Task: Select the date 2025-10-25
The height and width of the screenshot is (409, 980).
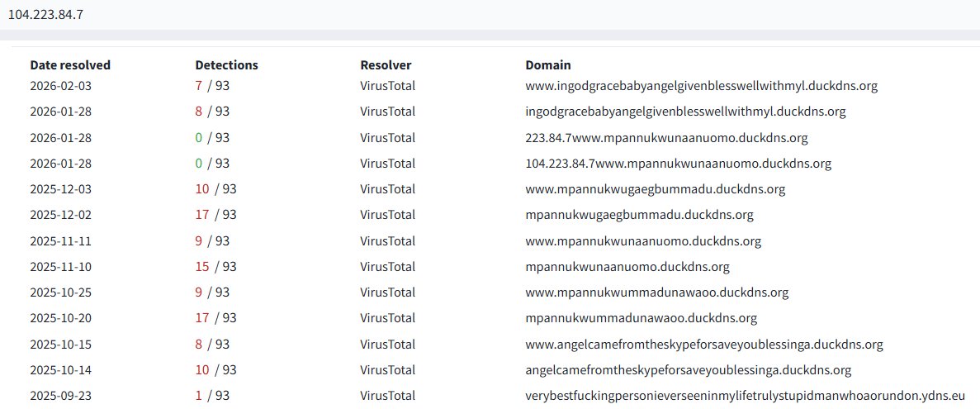Action: pyautogui.click(x=60, y=292)
